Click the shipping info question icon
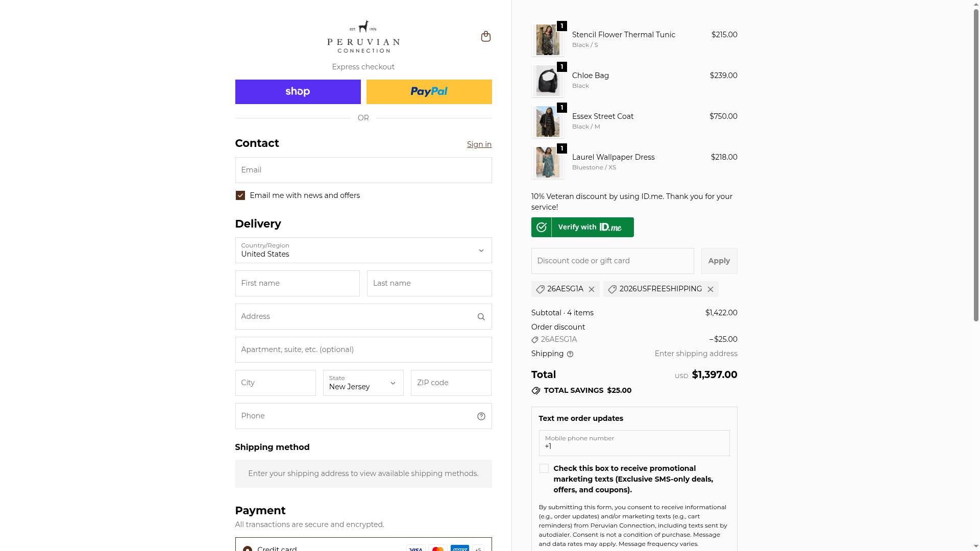The height and width of the screenshot is (551, 980). coord(570,354)
